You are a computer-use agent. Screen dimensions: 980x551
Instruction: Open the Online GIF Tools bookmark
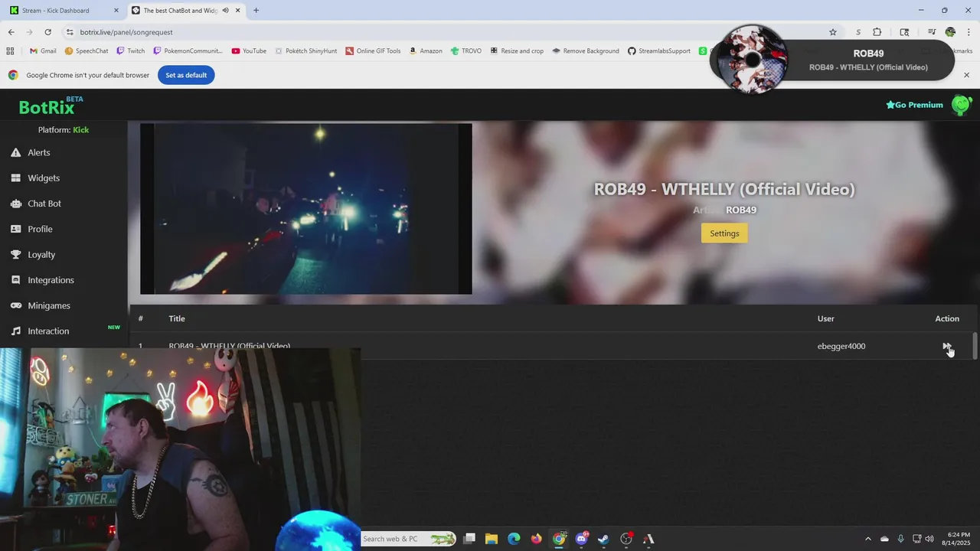(x=373, y=51)
